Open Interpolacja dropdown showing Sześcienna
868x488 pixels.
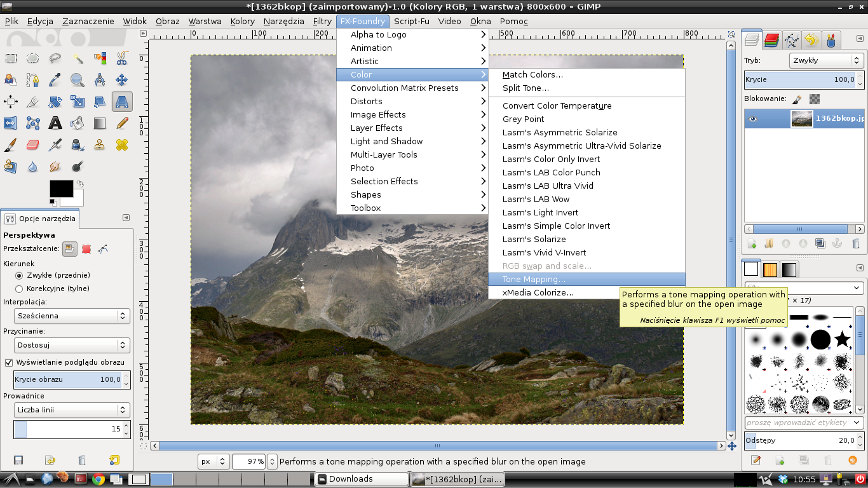(72, 316)
